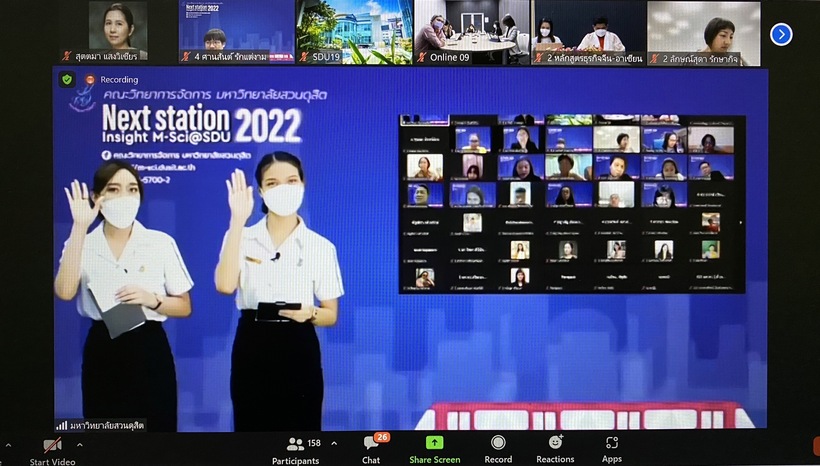The height and width of the screenshot is (466, 820).
Task: Click the caret at toolbar far left
Action: [8, 446]
